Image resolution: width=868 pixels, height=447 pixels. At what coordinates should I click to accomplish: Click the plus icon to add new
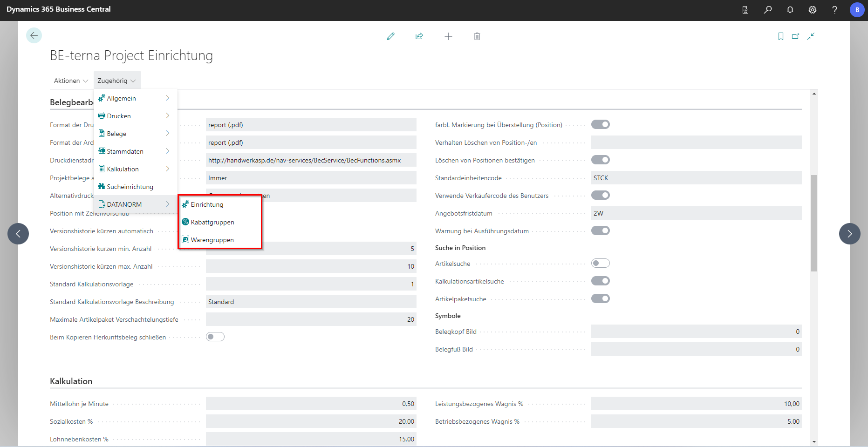tap(448, 36)
